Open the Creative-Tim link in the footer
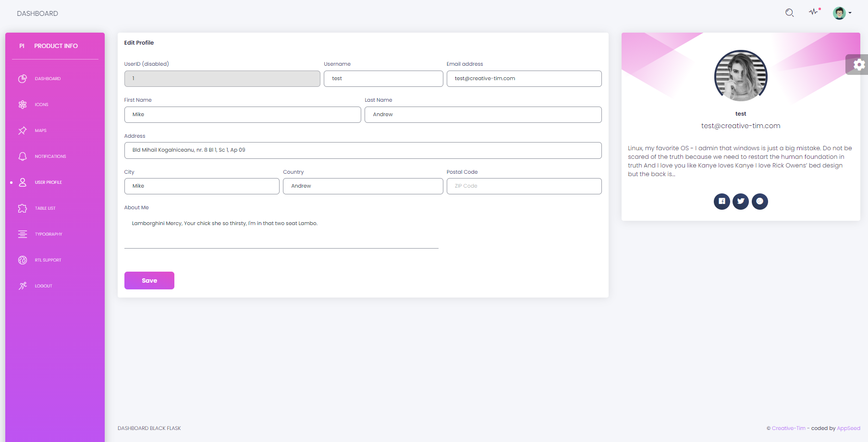This screenshot has height=442, width=868. click(788, 428)
